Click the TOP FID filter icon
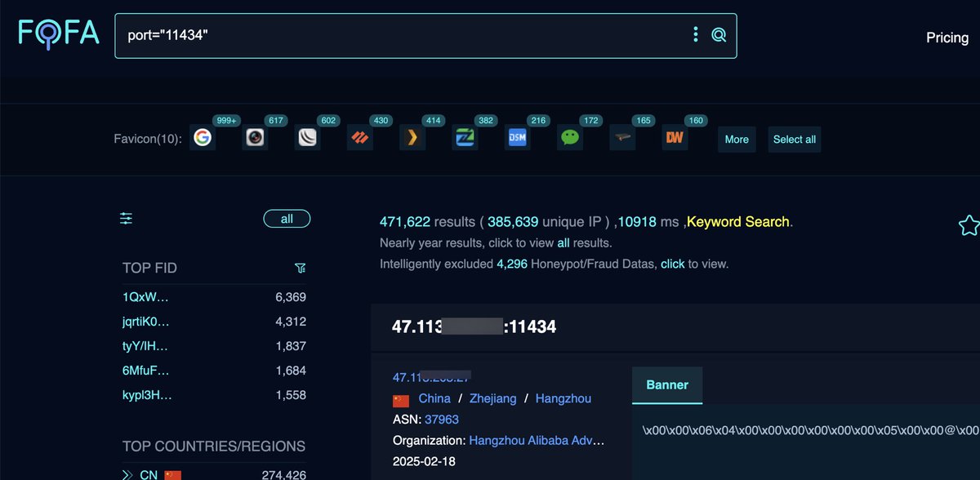Viewport: 980px width, 480px height. pos(300,268)
